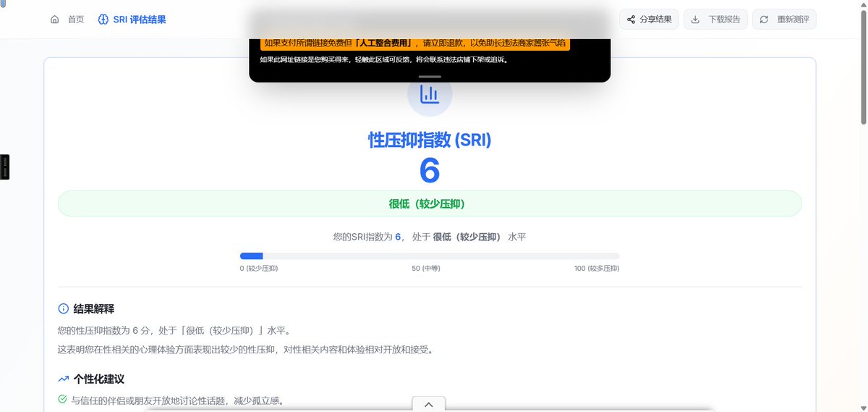Image resolution: width=868 pixels, height=412 pixels.
Task: Click the drag handle bar on black popup
Action: pos(430,76)
